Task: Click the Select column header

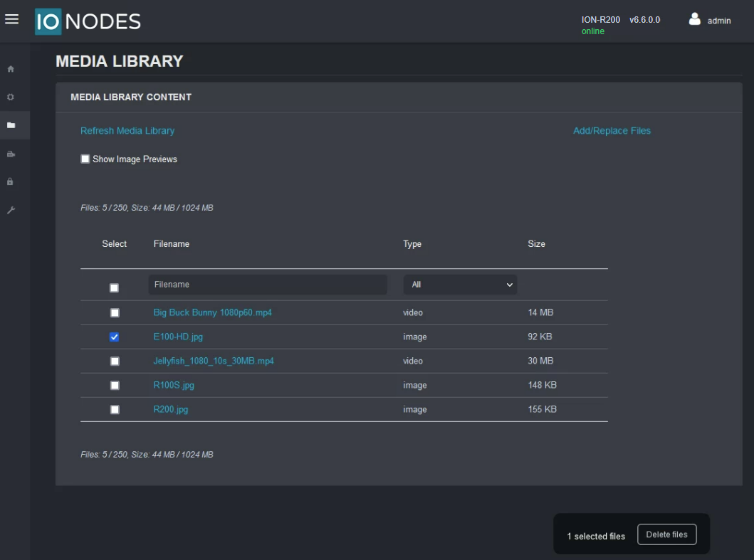Action: [x=114, y=243]
